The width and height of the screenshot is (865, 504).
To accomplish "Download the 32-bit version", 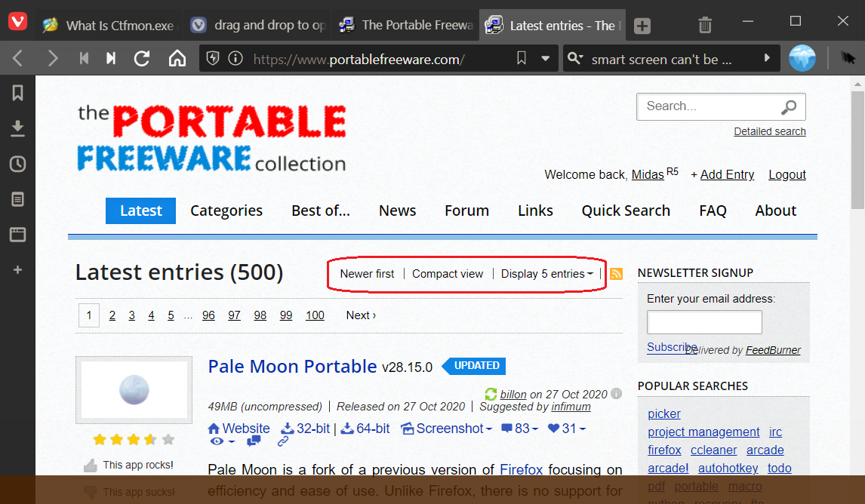I will pos(306,429).
